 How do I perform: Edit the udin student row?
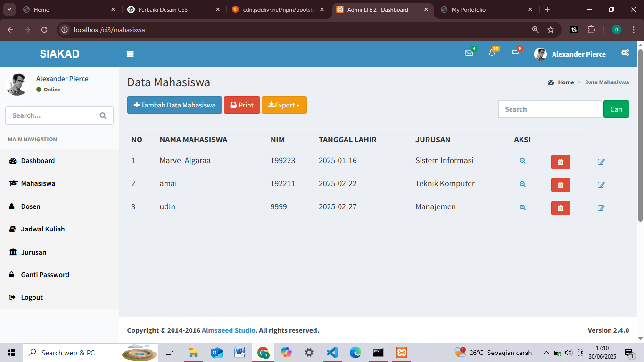coord(601,208)
